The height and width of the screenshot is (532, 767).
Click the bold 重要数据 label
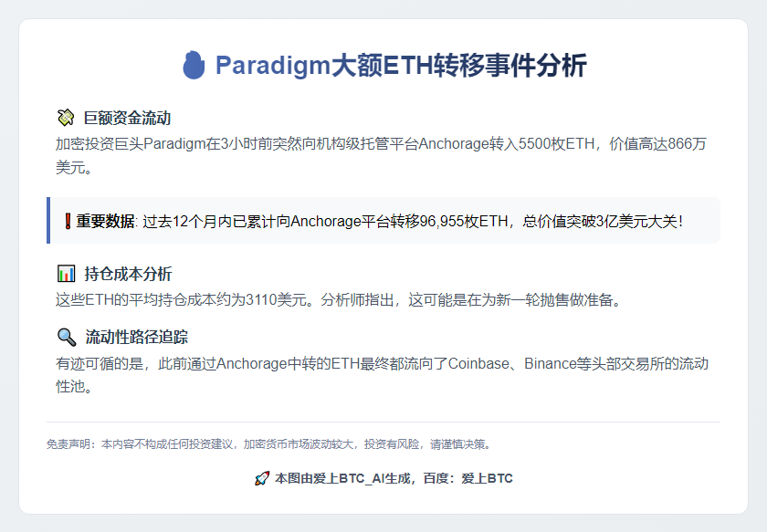105,221
